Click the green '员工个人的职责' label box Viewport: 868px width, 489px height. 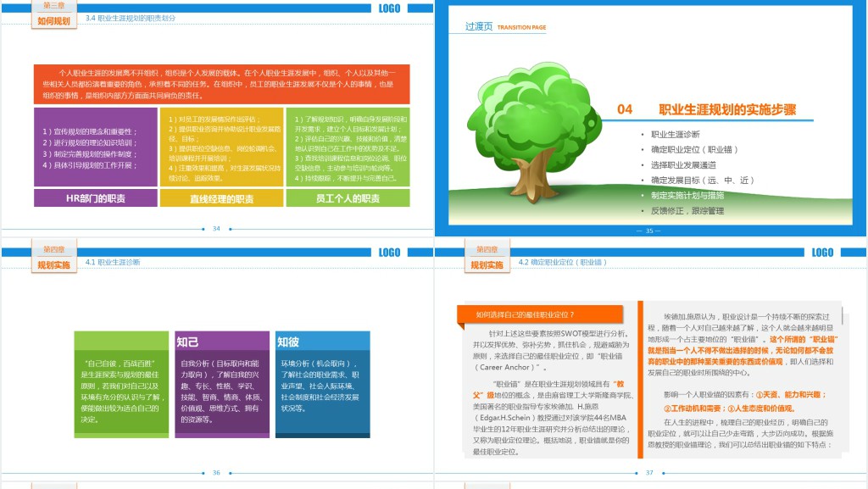(x=348, y=198)
